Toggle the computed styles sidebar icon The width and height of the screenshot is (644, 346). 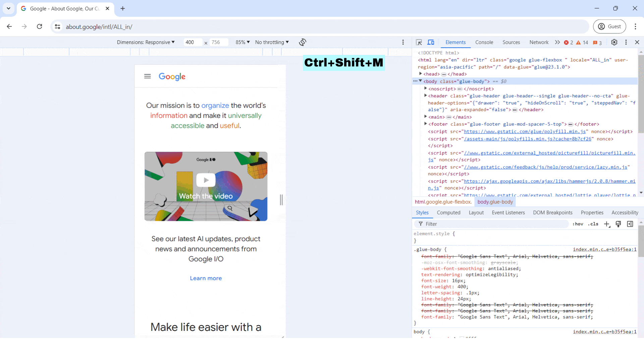pyautogui.click(x=630, y=224)
